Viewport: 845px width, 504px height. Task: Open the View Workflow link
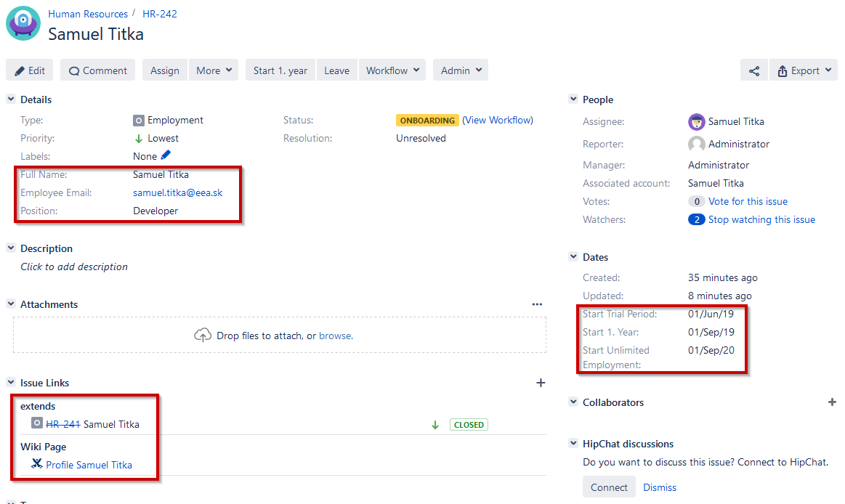point(498,120)
